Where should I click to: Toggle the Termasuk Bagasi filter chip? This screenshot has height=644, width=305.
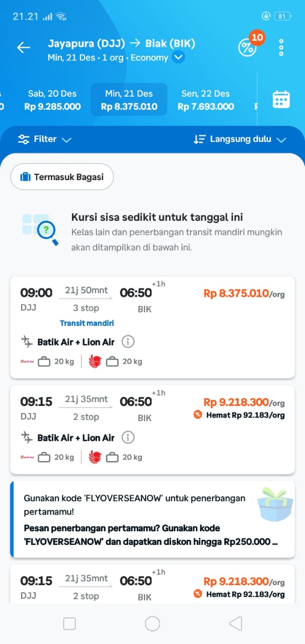(62, 177)
